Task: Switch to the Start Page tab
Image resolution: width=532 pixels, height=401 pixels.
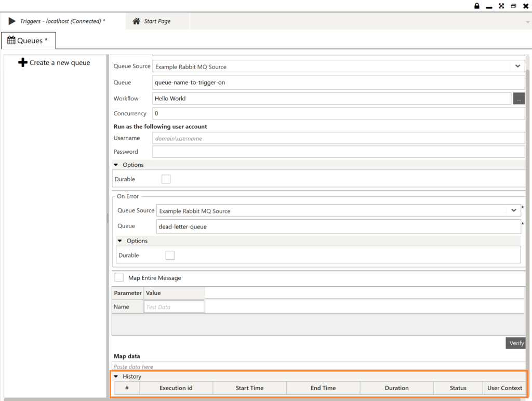Action: (156, 21)
